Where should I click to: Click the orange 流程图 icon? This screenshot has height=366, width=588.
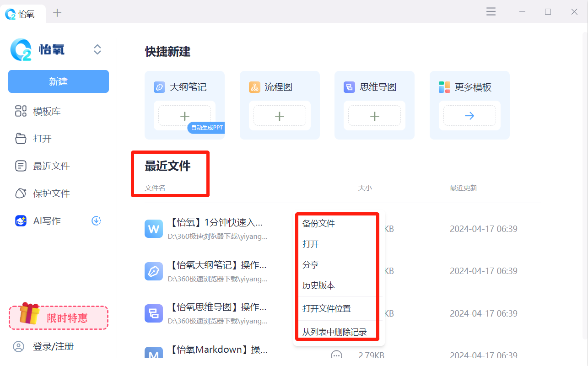(x=254, y=87)
